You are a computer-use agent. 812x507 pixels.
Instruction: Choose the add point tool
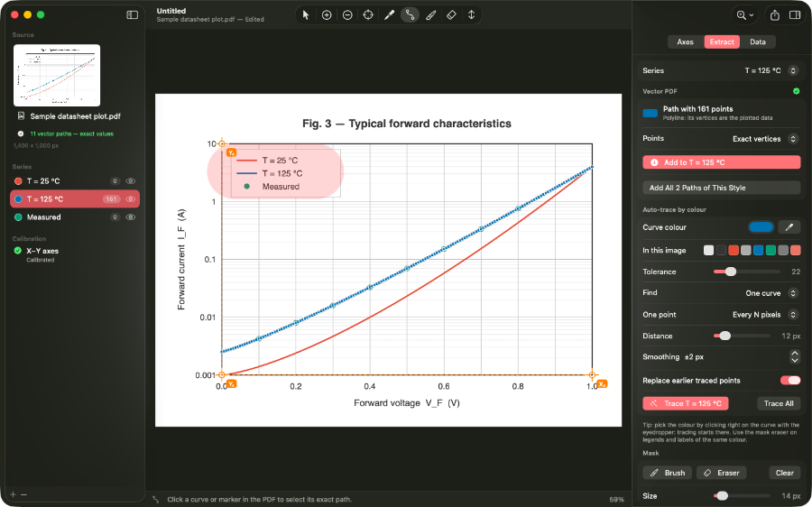pos(327,15)
